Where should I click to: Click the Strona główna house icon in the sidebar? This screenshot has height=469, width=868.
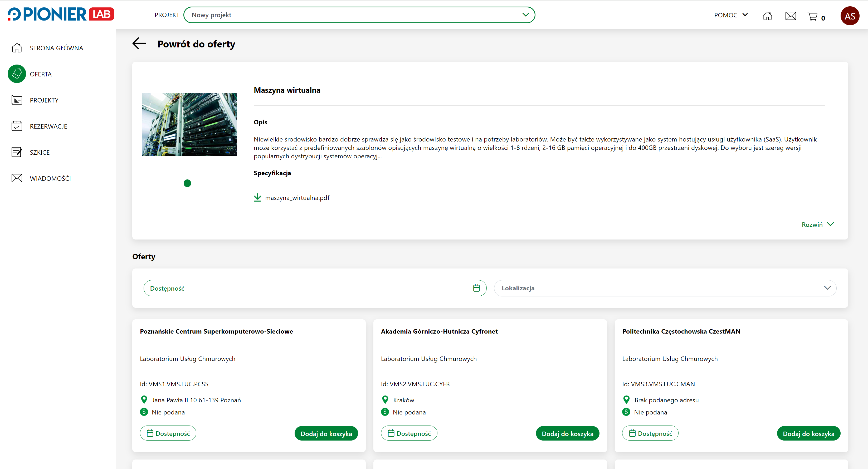[x=17, y=48]
